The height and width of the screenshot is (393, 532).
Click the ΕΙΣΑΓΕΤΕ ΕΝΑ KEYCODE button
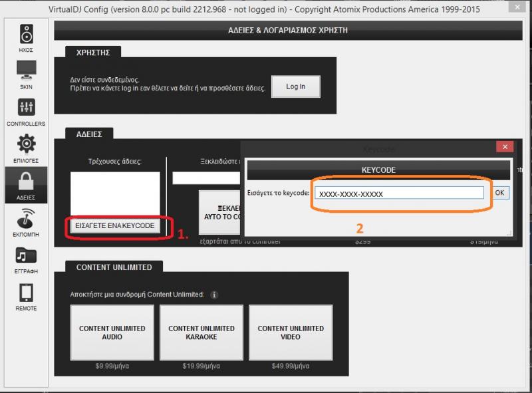tap(115, 225)
